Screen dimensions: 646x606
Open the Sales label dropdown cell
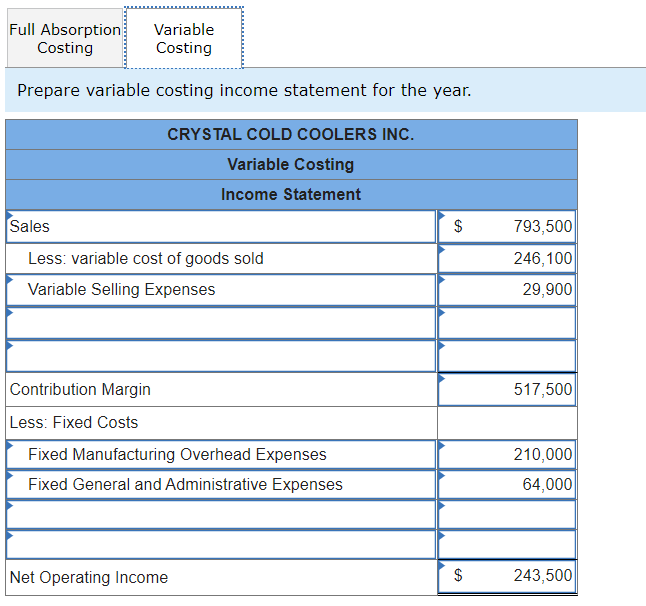[x=221, y=227]
